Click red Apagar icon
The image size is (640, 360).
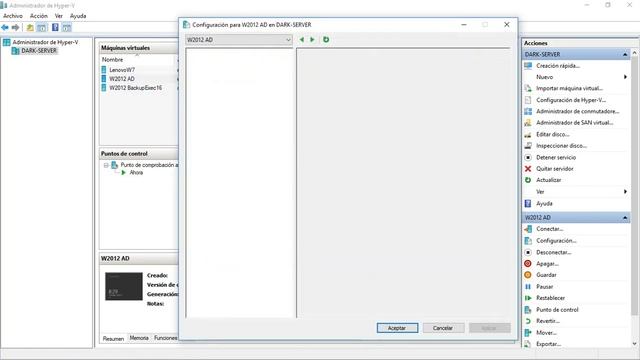coord(528,264)
